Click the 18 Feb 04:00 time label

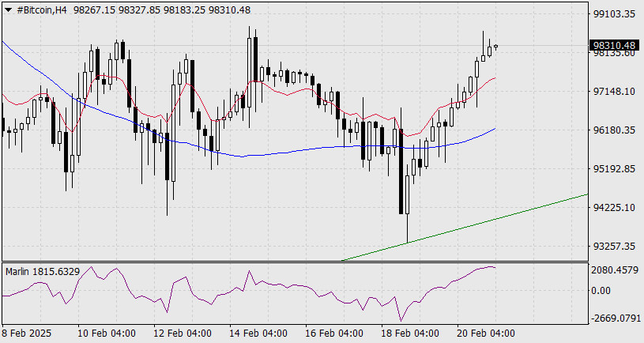pyautogui.click(x=409, y=333)
